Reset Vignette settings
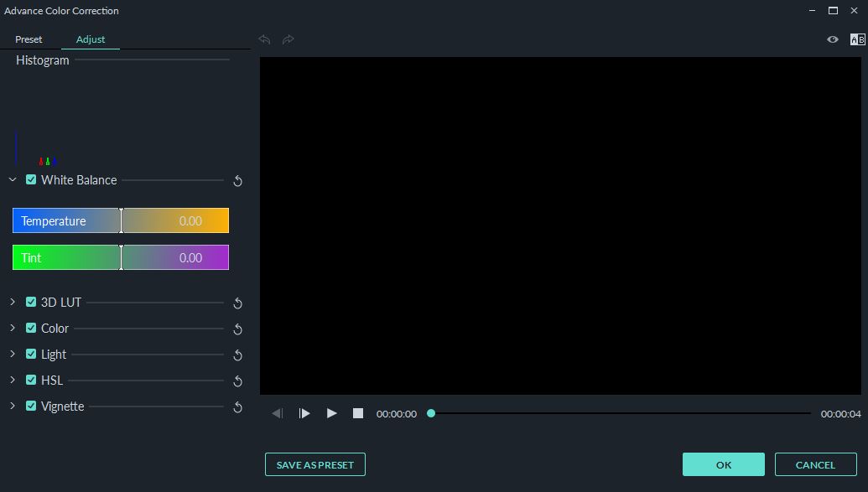Viewport: 868px width, 492px height. point(237,407)
